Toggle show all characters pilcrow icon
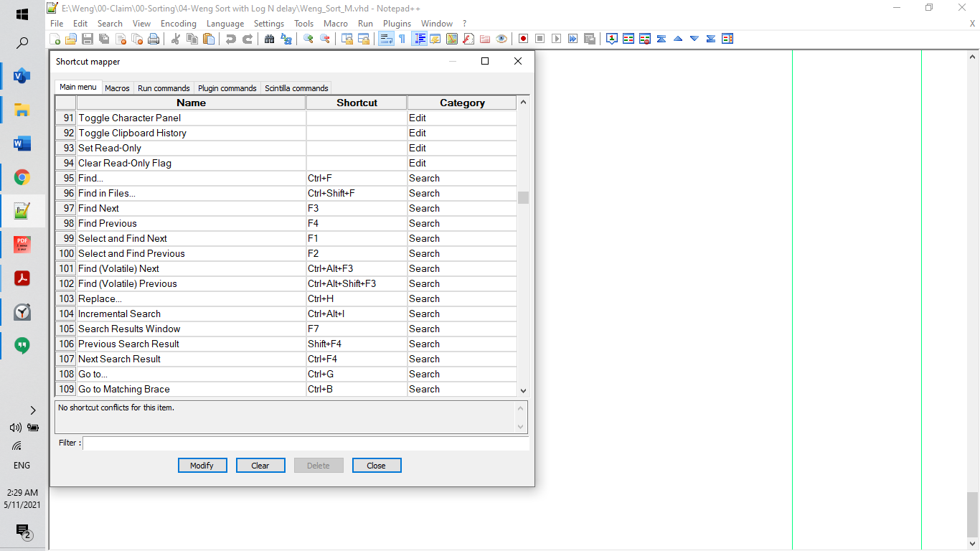 (402, 39)
